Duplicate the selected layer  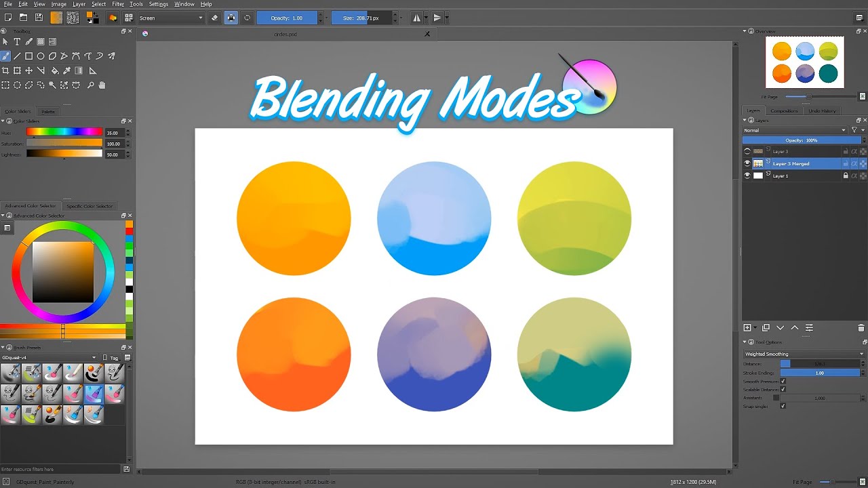(x=766, y=328)
